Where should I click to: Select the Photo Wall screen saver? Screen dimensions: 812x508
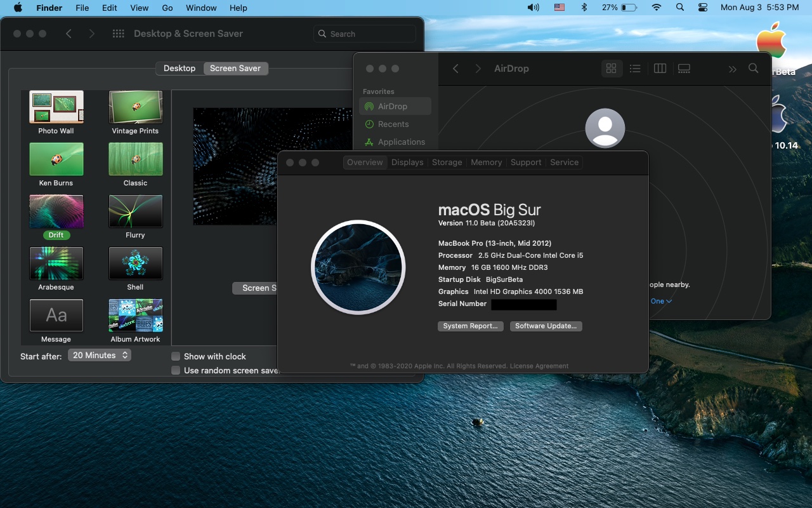[56, 107]
